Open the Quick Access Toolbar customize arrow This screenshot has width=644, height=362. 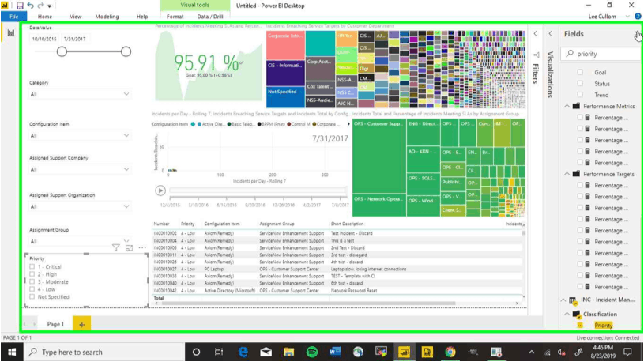pyautogui.click(x=49, y=6)
